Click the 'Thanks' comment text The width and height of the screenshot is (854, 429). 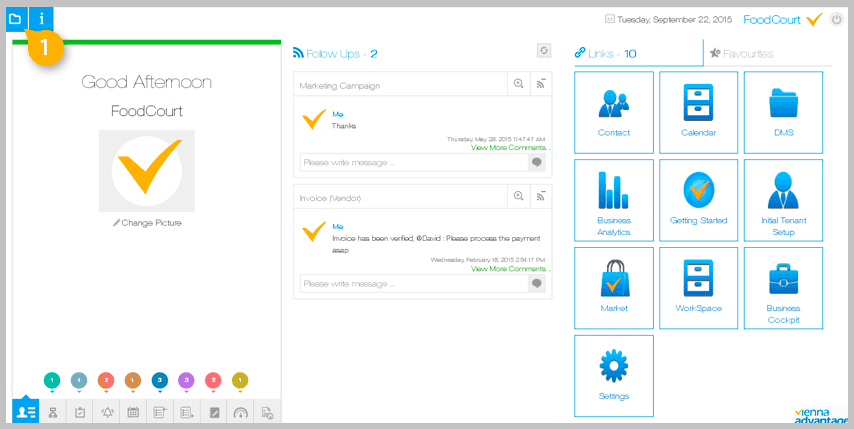point(344,126)
